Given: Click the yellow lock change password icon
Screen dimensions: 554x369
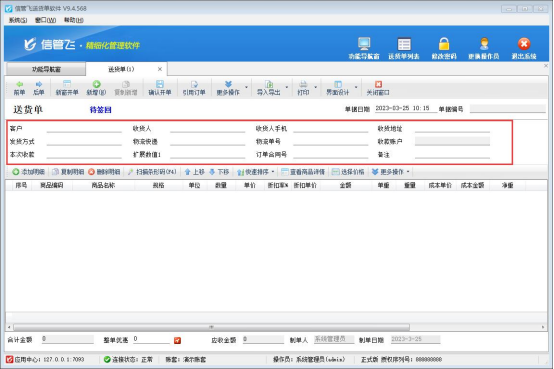Looking at the screenshot, I should (x=444, y=44).
